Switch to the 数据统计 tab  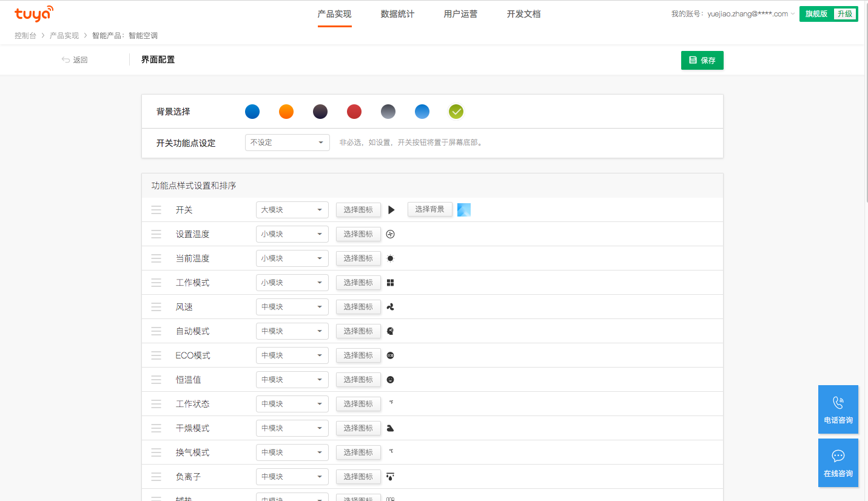coord(397,14)
